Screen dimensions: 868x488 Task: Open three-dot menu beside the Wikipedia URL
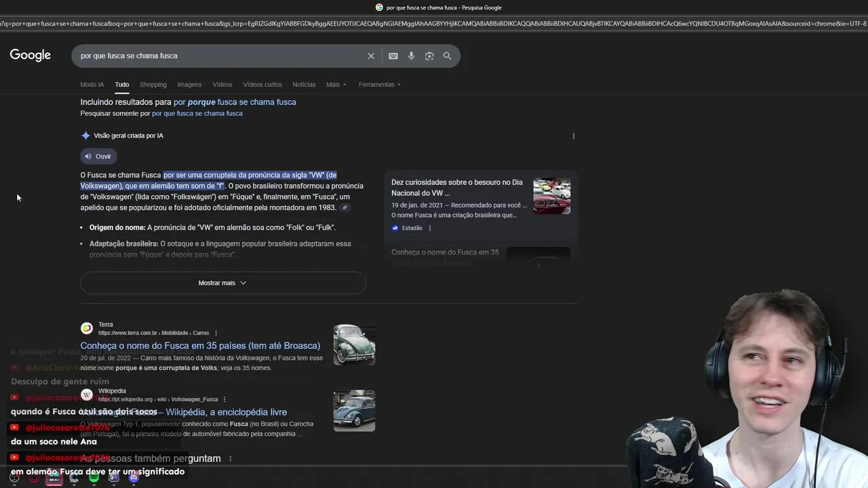click(x=224, y=399)
